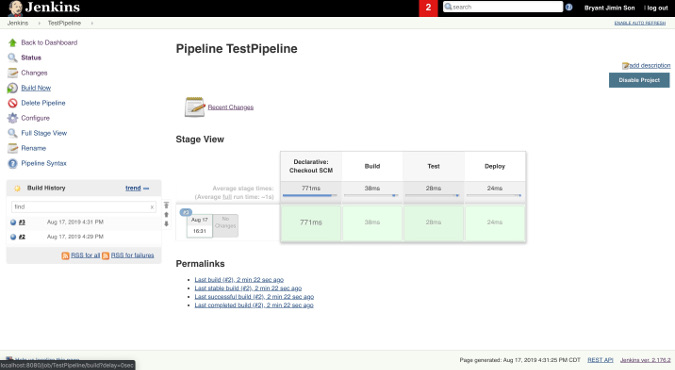Image resolution: width=675 pixels, height=370 pixels.
Task: Click the search help question-mark icon
Action: tap(569, 7)
